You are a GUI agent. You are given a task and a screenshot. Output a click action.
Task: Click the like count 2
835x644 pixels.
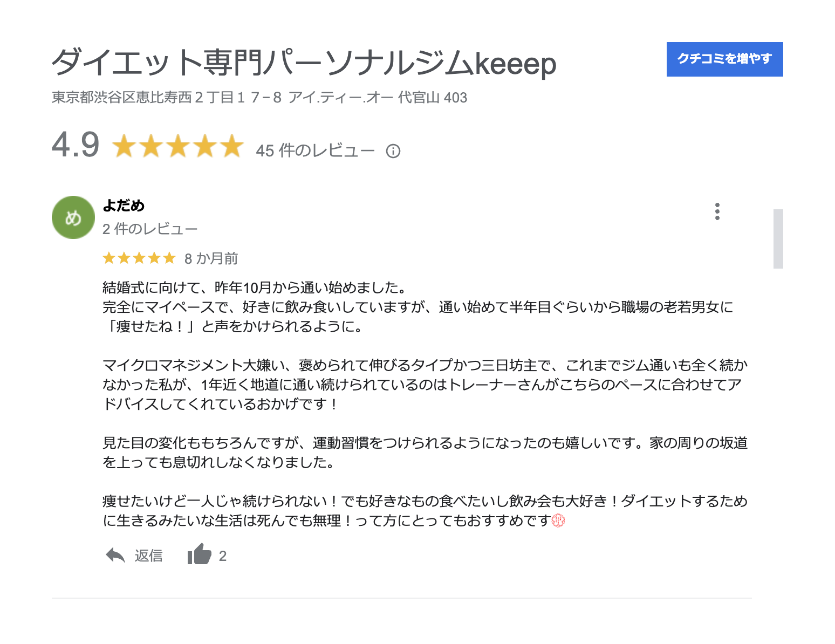coord(223,556)
